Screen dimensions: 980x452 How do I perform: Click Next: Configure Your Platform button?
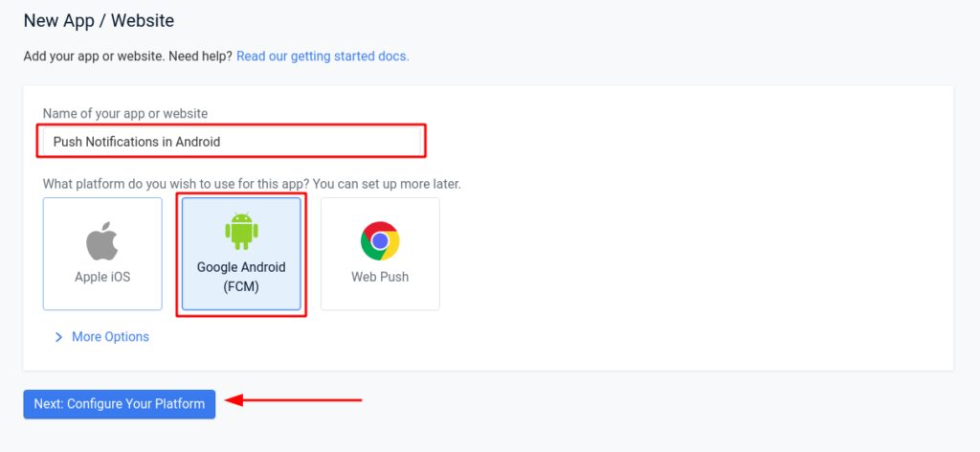point(120,404)
